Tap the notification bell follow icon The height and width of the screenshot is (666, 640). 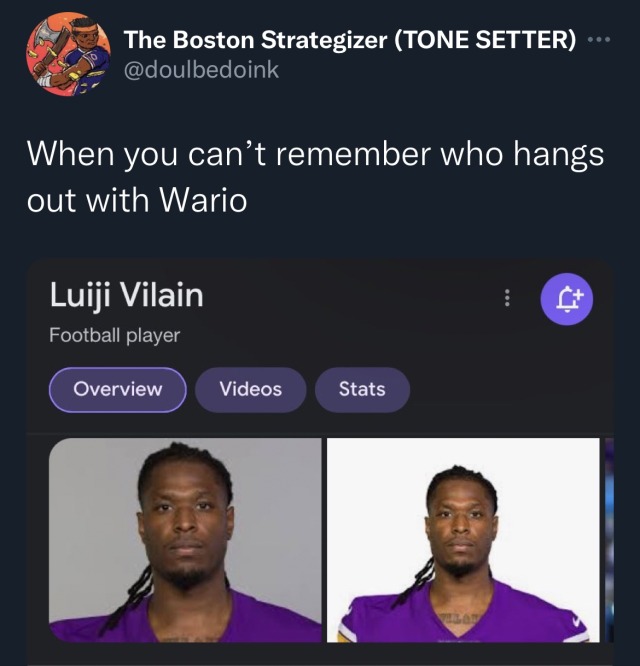point(567,299)
